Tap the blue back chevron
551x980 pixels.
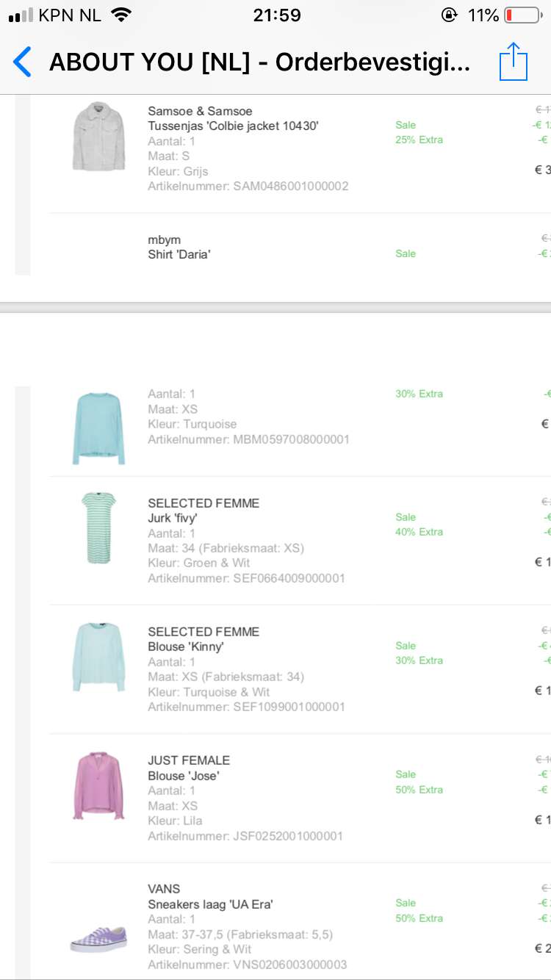click(23, 62)
